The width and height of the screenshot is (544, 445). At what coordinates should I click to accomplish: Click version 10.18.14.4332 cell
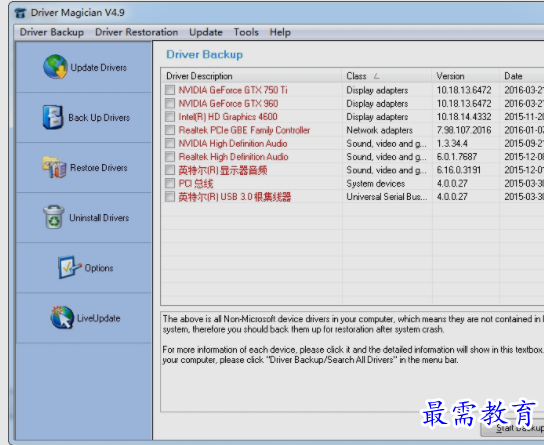464,117
